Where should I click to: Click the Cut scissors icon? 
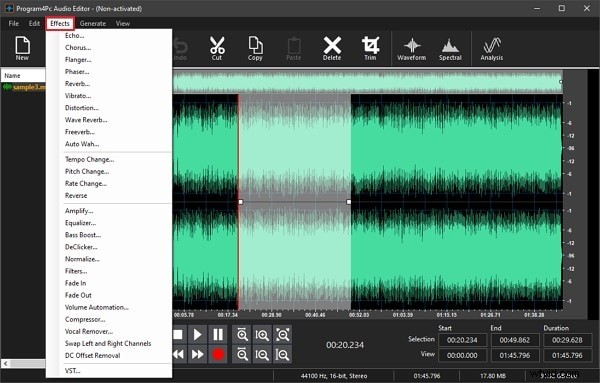click(217, 48)
